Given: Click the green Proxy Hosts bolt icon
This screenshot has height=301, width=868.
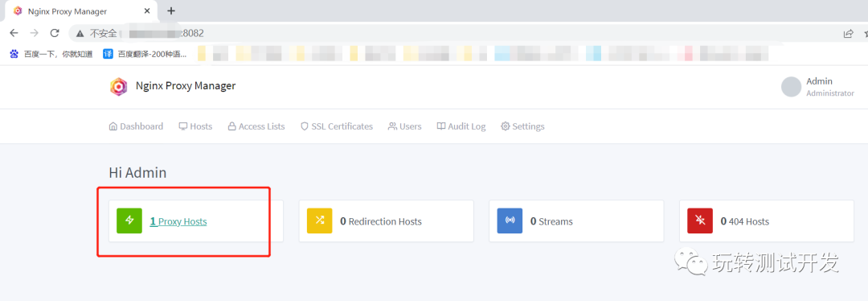Looking at the screenshot, I should tap(129, 221).
